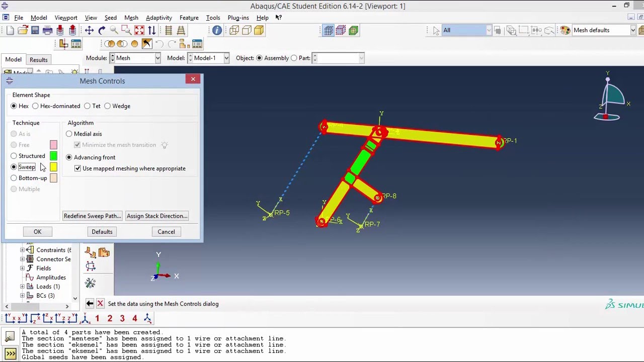Switch to wireframe render style
Screen dimensions: 644x362
pyautogui.click(x=234, y=30)
